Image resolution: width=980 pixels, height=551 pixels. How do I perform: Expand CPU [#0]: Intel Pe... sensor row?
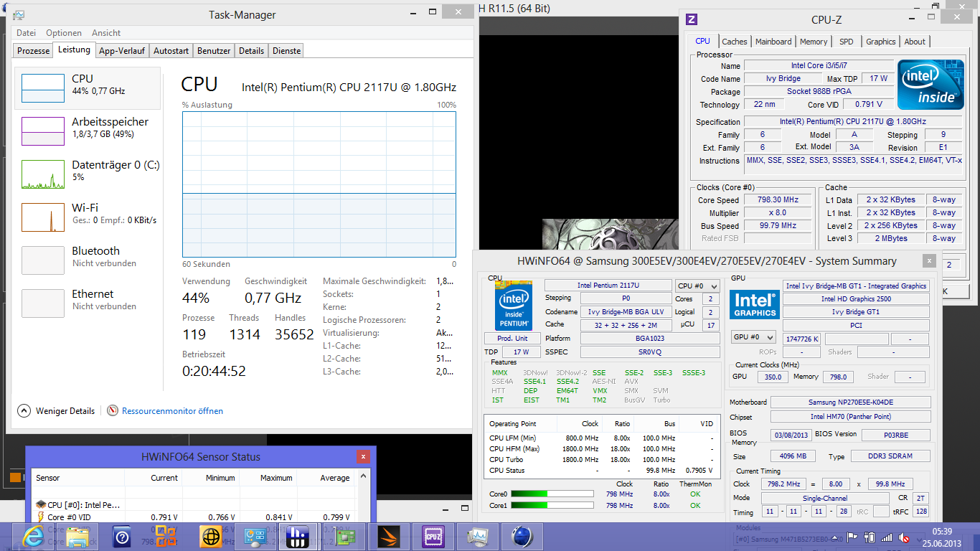(79, 505)
